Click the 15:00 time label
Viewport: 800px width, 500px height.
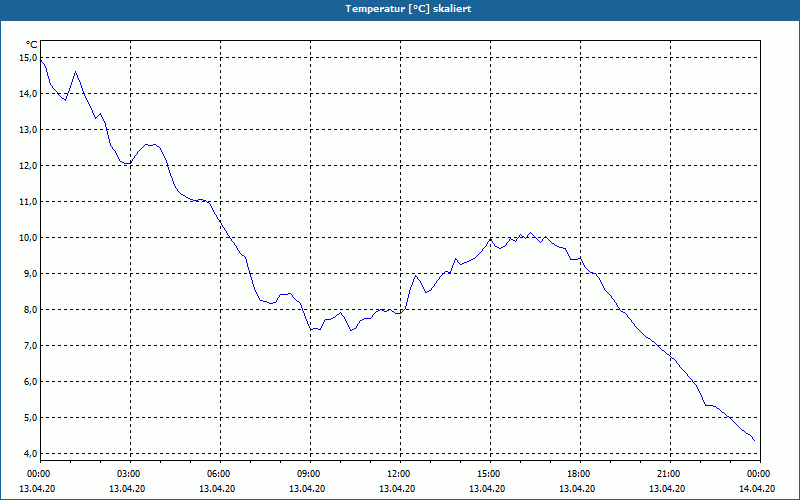coord(490,474)
